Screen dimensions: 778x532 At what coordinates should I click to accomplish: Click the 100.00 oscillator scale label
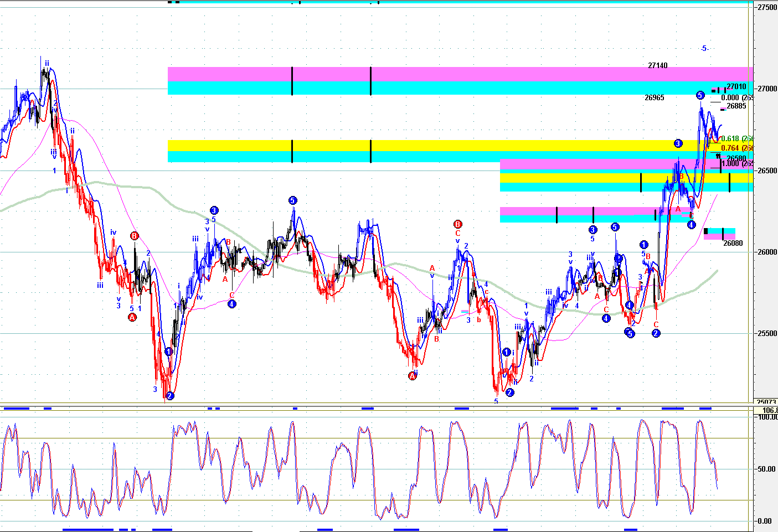click(x=767, y=417)
